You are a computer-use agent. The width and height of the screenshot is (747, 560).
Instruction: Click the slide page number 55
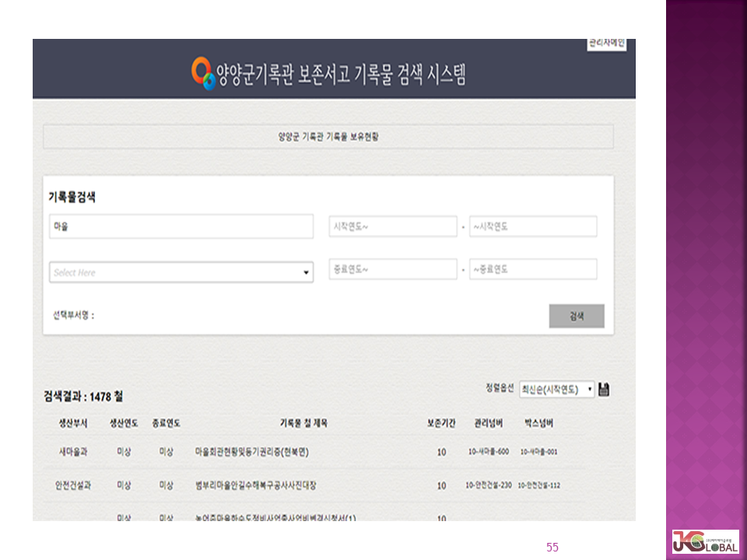[552, 547]
